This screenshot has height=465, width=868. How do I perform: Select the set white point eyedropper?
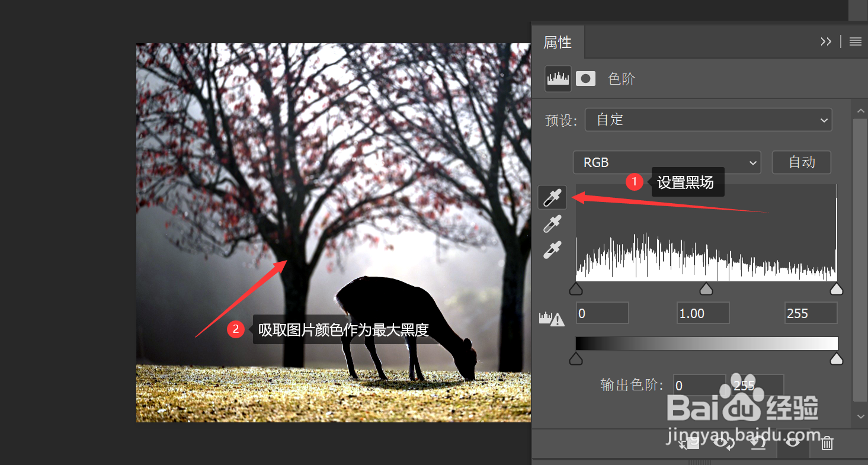pyautogui.click(x=552, y=250)
